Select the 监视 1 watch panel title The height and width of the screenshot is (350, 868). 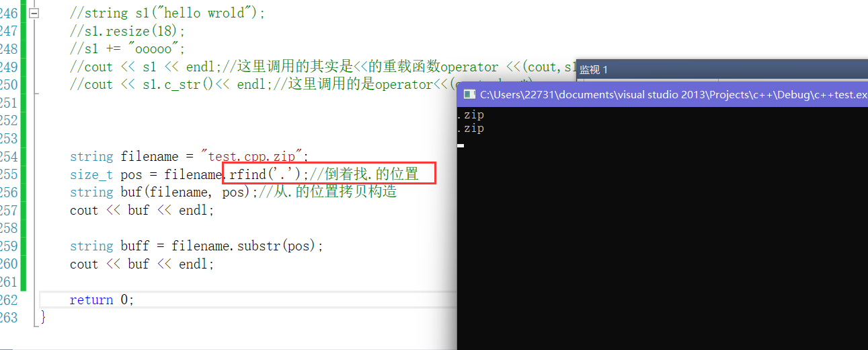coord(594,69)
